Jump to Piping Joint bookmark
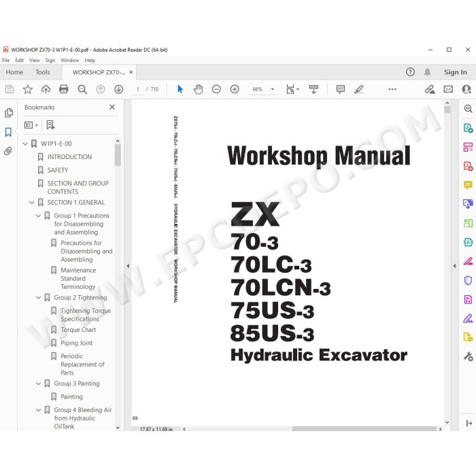This screenshot has width=476, height=476. pos(77,343)
